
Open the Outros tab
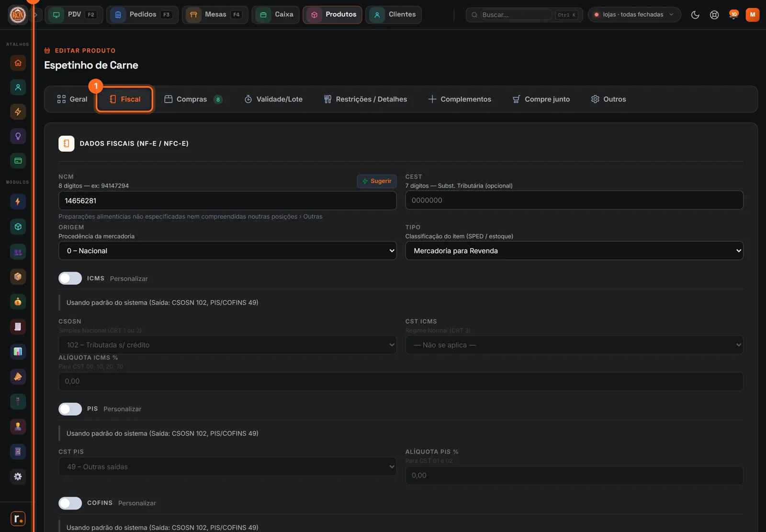[x=608, y=99]
